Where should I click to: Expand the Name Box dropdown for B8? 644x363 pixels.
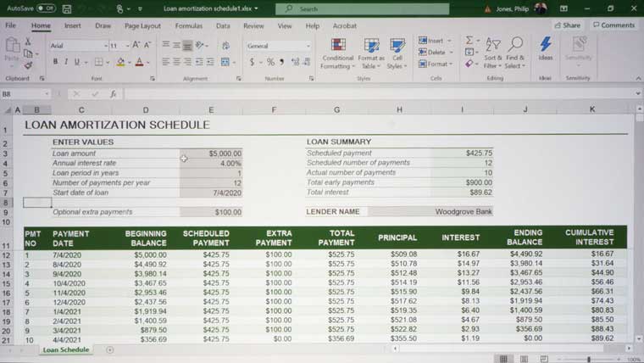[47, 94]
